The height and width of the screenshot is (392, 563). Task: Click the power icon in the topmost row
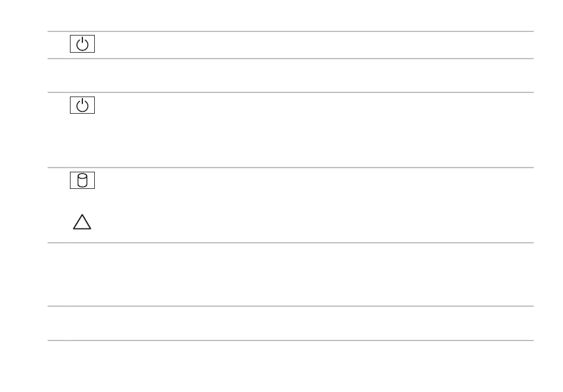(x=83, y=45)
